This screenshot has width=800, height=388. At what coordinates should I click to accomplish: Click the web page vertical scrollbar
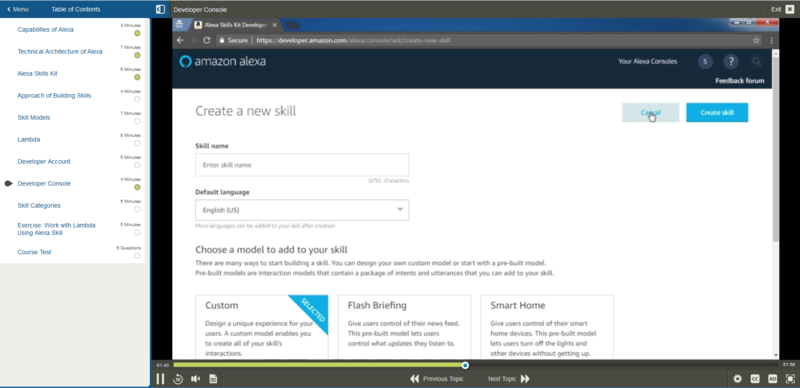point(776,148)
